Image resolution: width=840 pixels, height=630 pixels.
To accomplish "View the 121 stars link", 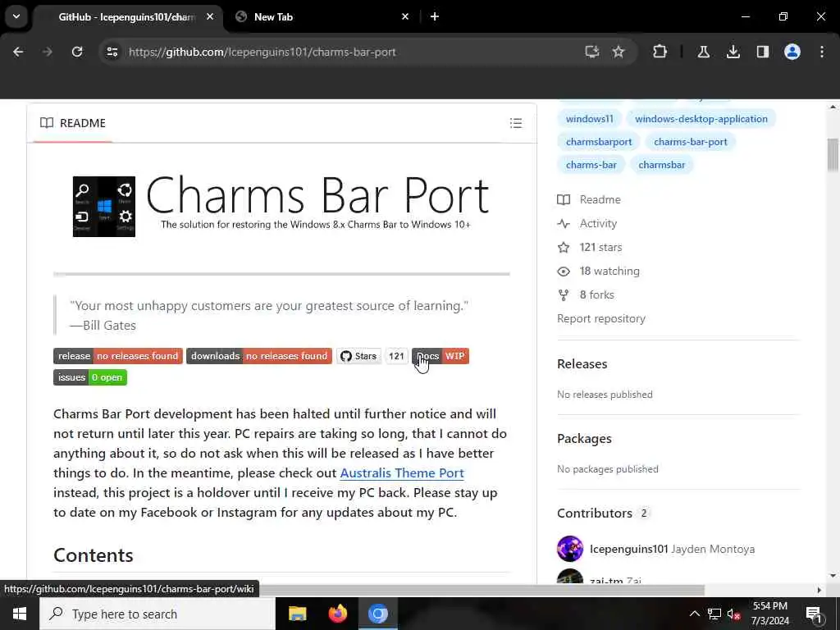I will coord(590,248).
